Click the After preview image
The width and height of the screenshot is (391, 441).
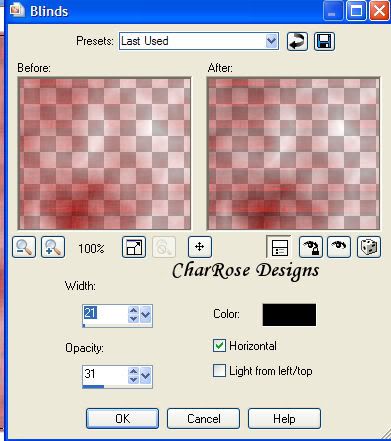(293, 154)
